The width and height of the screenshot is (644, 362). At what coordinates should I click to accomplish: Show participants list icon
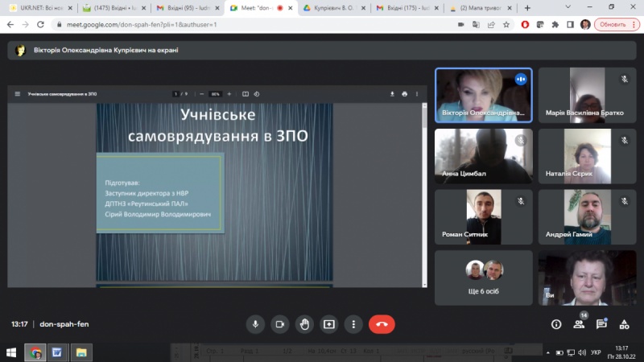tap(579, 324)
